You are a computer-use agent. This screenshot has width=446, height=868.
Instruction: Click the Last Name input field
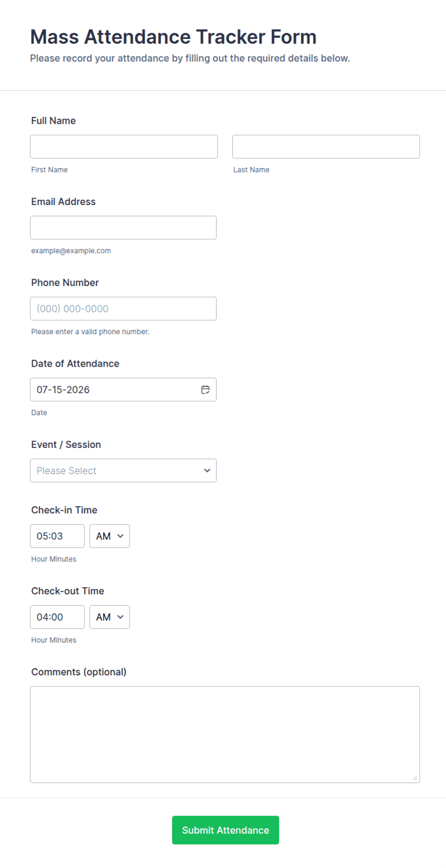click(326, 146)
